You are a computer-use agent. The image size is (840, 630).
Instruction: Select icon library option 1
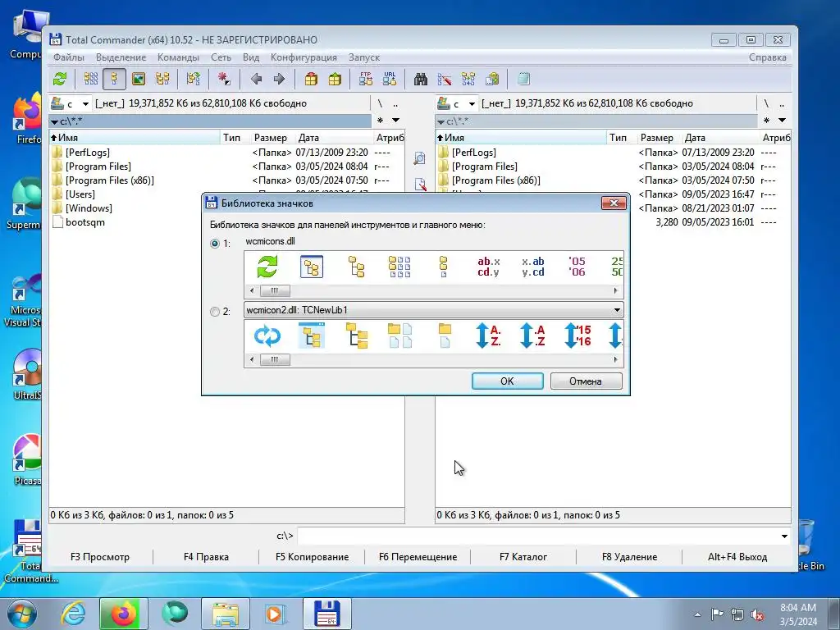coord(215,243)
